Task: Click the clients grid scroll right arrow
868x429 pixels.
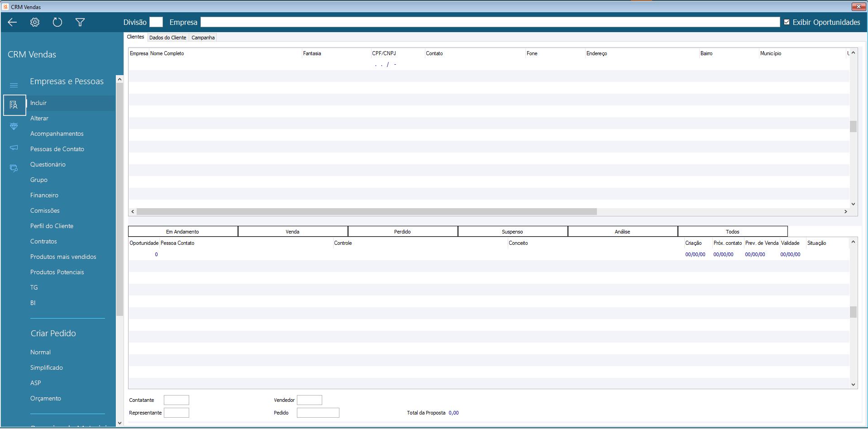Action: [845, 212]
